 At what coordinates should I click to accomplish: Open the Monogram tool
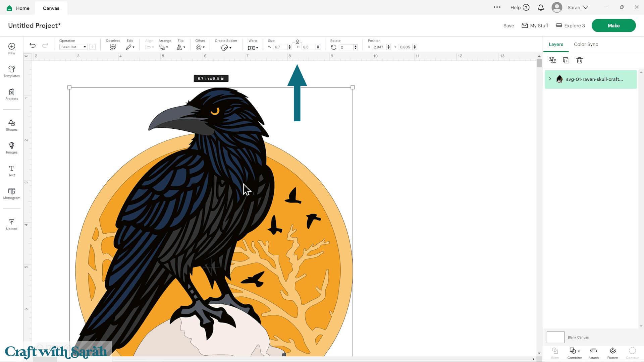coord(11,194)
